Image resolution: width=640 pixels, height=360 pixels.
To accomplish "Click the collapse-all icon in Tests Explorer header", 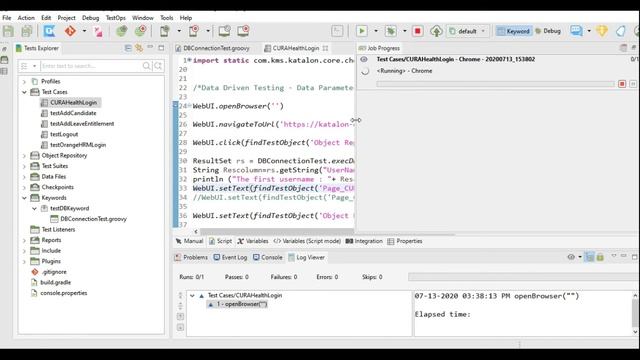I will click(128, 48).
